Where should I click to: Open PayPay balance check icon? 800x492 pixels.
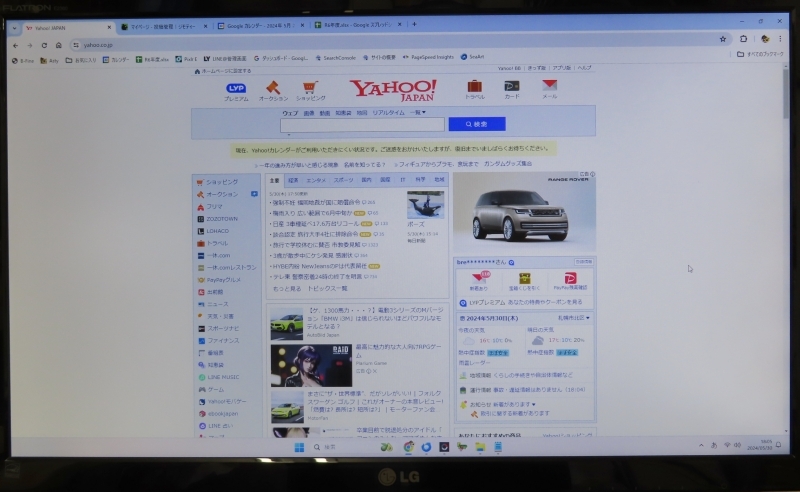pos(570,278)
